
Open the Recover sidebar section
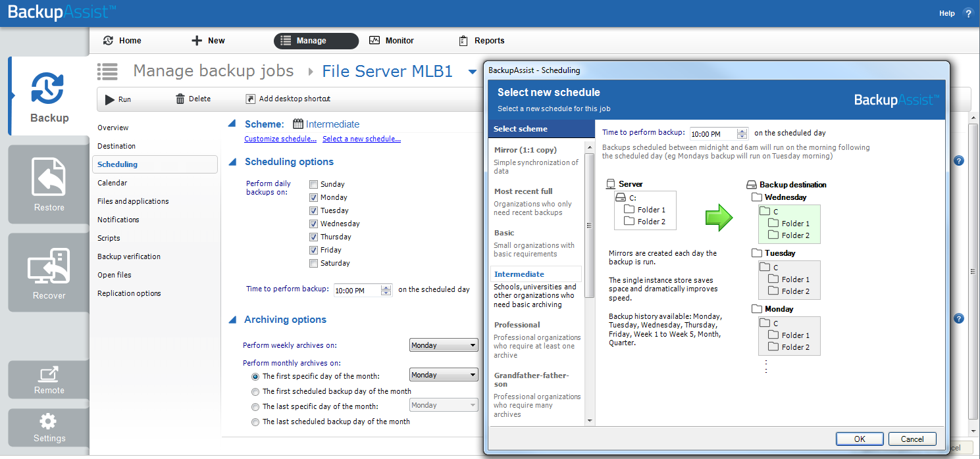(x=49, y=272)
